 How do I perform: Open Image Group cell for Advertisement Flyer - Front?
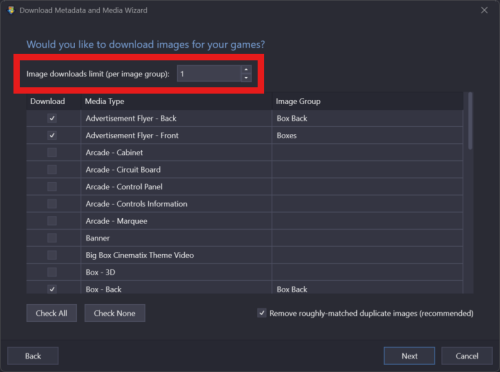[x=367, y=135]
